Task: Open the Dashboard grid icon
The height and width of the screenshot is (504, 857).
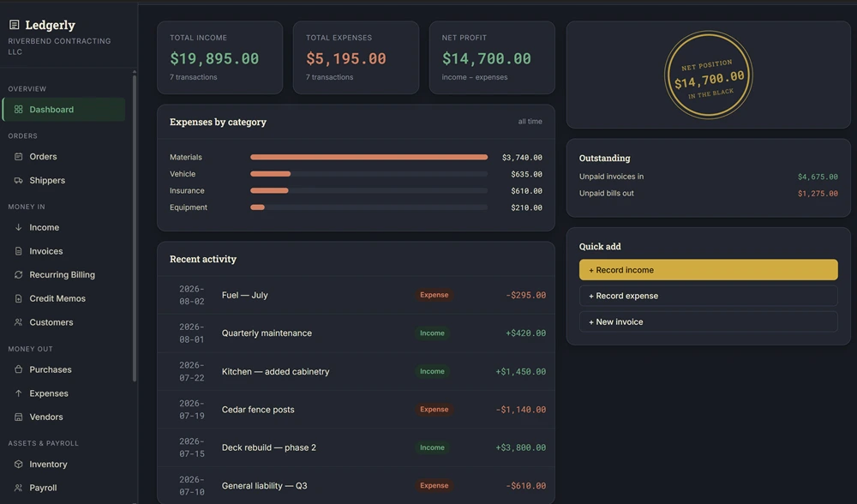Action: (19, 110)
